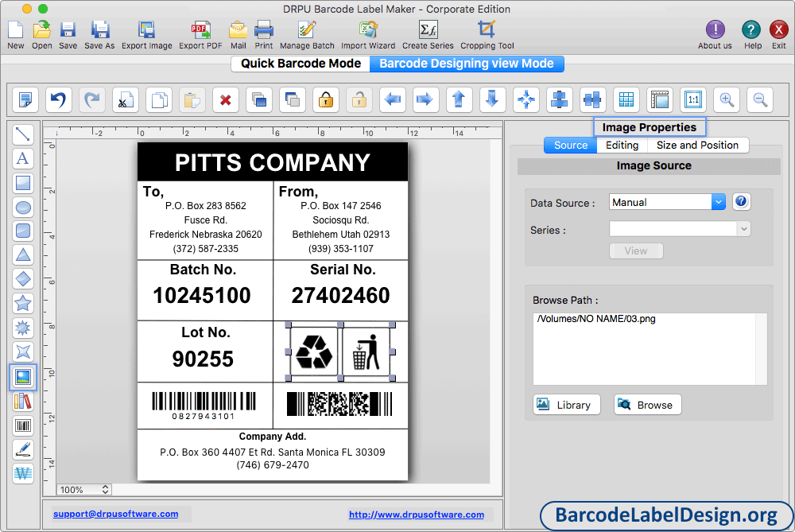Select the Ellipse shape tool
795x532 pixels.
[23, 207]
